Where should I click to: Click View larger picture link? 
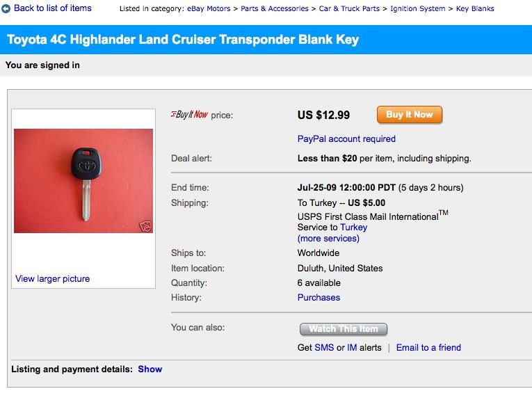[x=53, y=279]
